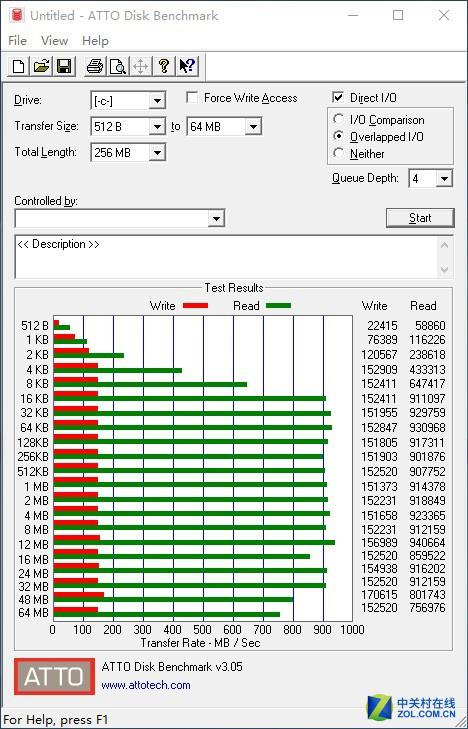The width and height of the screenshot is (468, 729).
Task: Click the green Read legend swatch
Action: (278, 306)
